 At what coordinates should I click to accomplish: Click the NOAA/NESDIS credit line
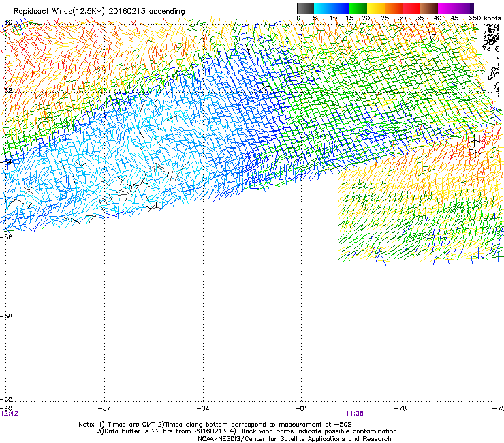[294, 439]
